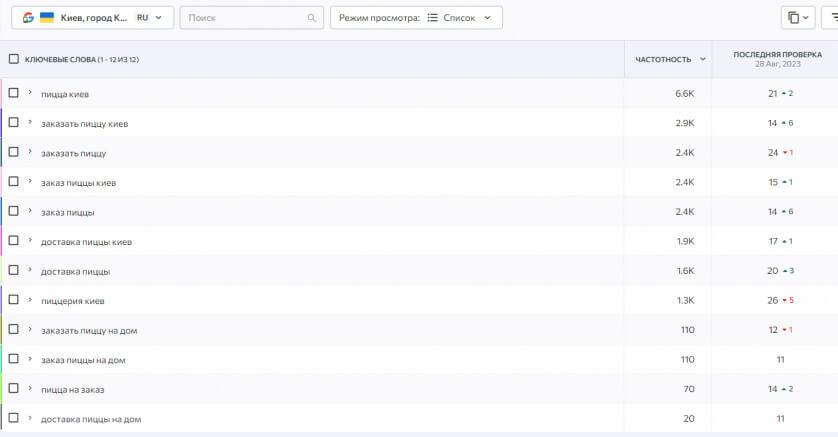Image resolution: width=838 pixels, height=437 pixels.
Task: Click the 6.6K frequency value
Action: 685,93
